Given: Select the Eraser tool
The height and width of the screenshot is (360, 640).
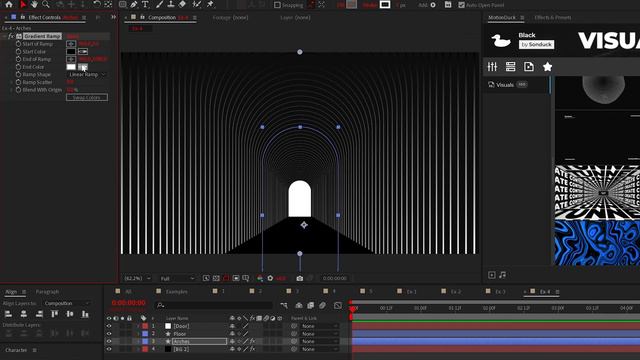Looking at the screenshot, I should click(182, 4).
